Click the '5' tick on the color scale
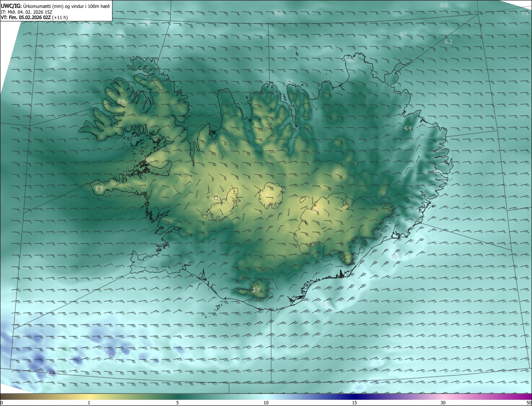Screen dimensions: 532x406 click(177, 403)
